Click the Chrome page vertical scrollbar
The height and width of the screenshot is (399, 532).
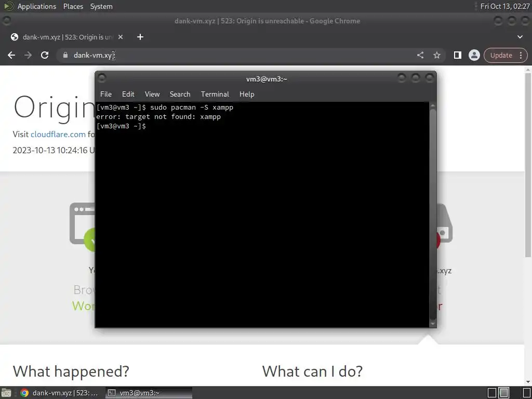(528, 165)
